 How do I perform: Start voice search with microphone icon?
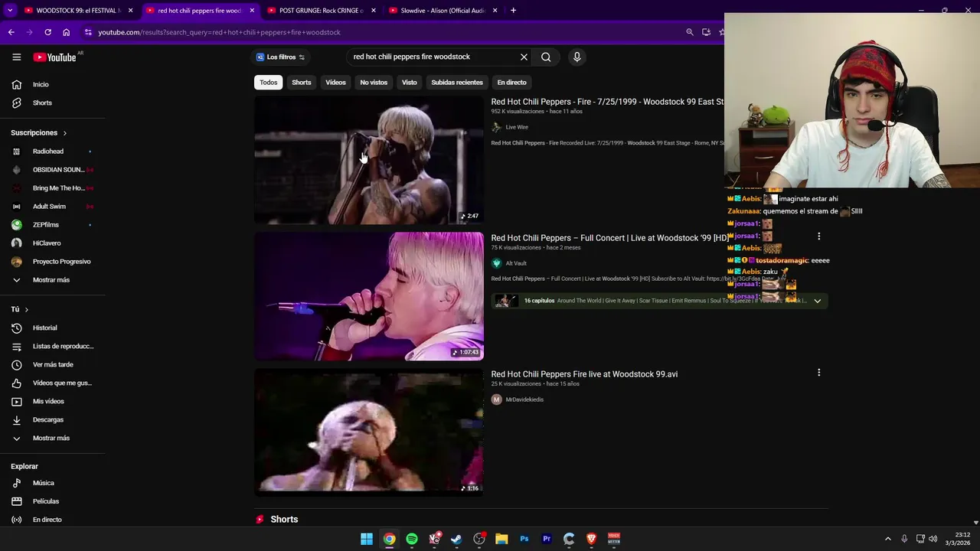click(577, 57)
